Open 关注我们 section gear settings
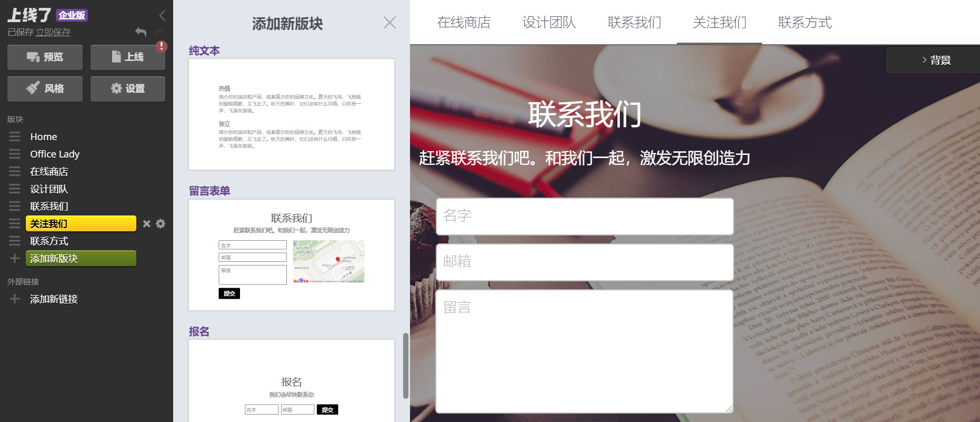Viewport: 980px width, 422px height. tap(161, 223)
